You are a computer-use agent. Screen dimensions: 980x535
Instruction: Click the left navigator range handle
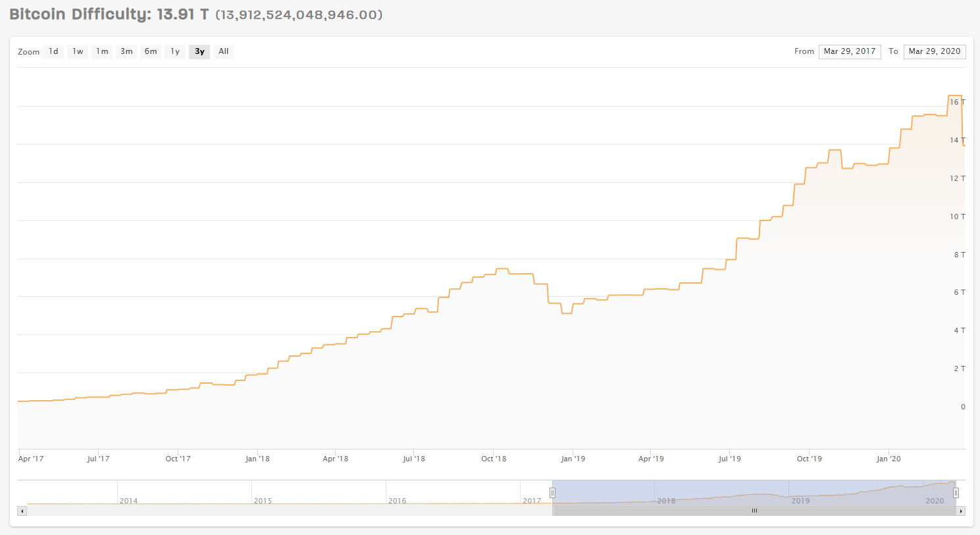point(552,493)
